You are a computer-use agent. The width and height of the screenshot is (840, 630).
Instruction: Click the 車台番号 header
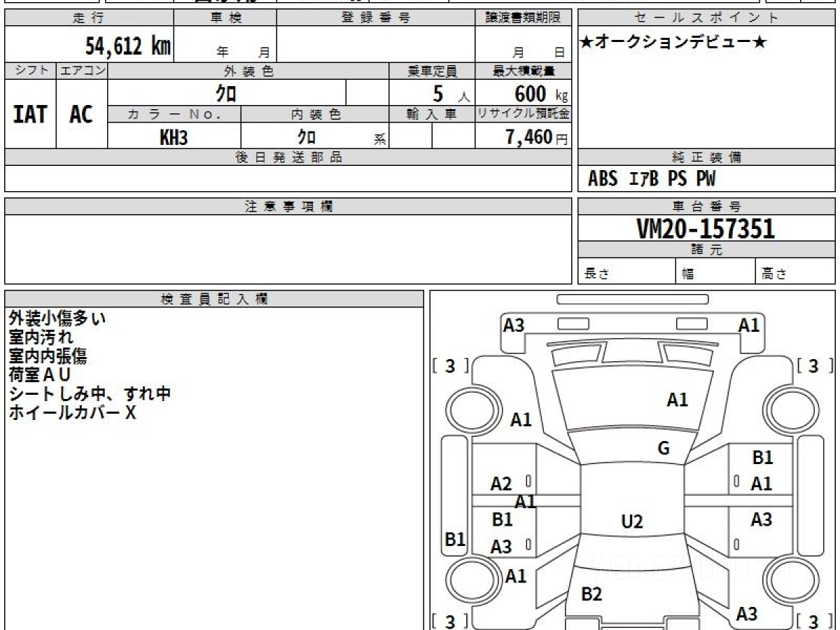tap(706, 206)
